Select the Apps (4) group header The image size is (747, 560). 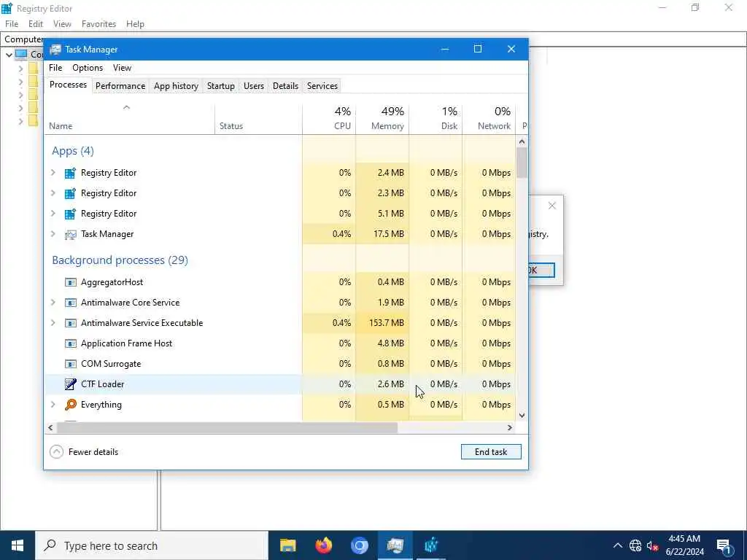point(73,151)
